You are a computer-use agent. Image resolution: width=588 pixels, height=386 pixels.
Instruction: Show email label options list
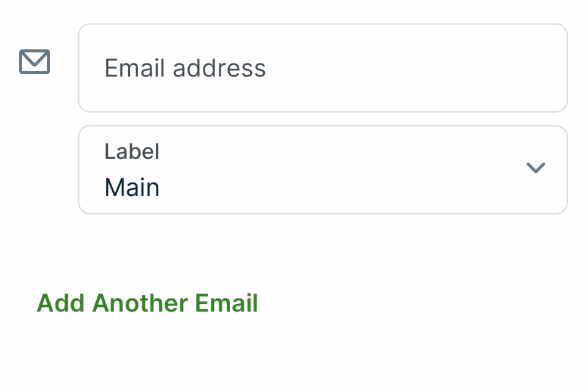coord(322,170)
